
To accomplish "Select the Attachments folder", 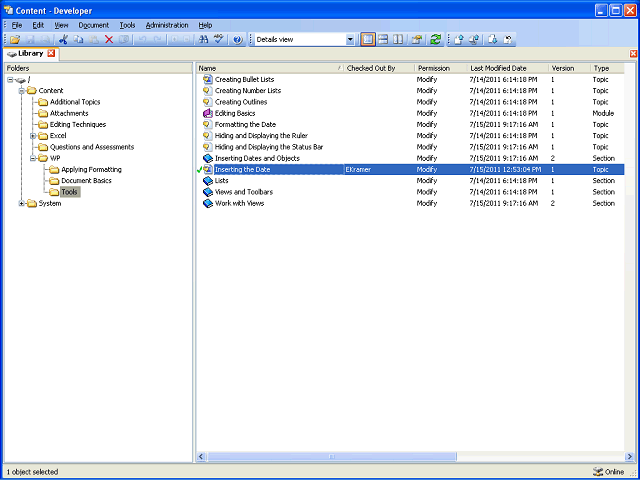I will [x=69, y=113].
